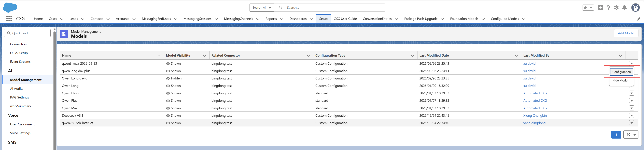This screenshot has width=644, height=150.
Task: Toggle visibility eye for qwen3-max-2025-09-23
Action: [168, 64]
